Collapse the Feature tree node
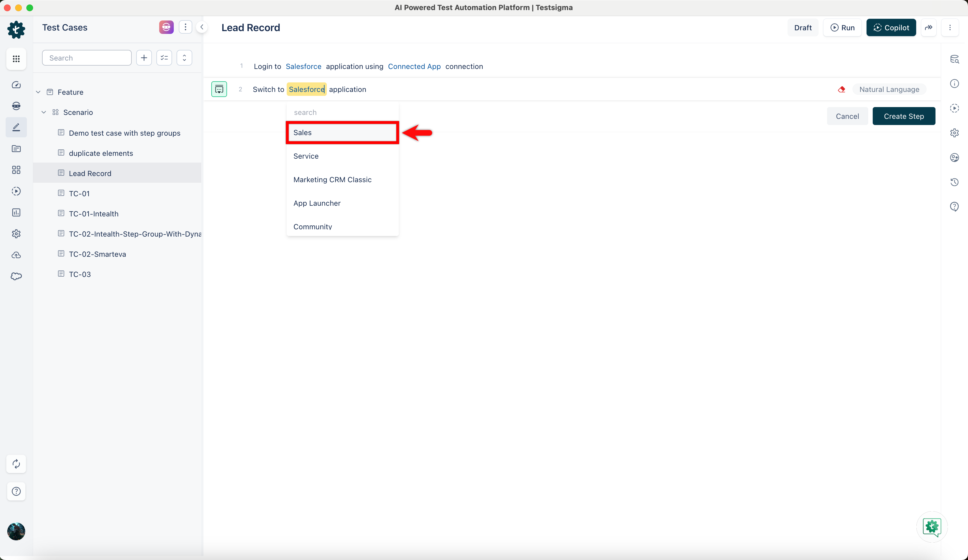This screenshot has width=968, height=560. pos(38,92)
